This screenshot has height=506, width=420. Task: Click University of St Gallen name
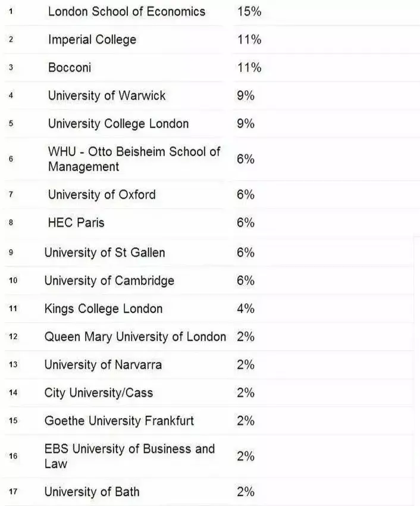[x=104, y=253]
